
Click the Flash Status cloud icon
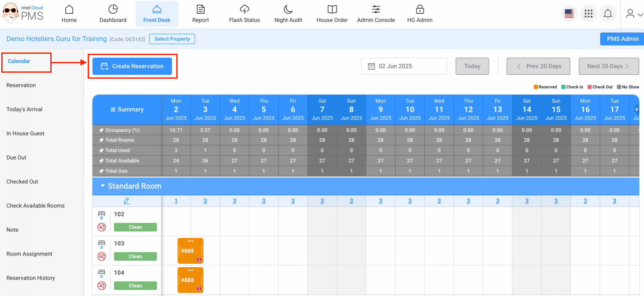[244, 9]
